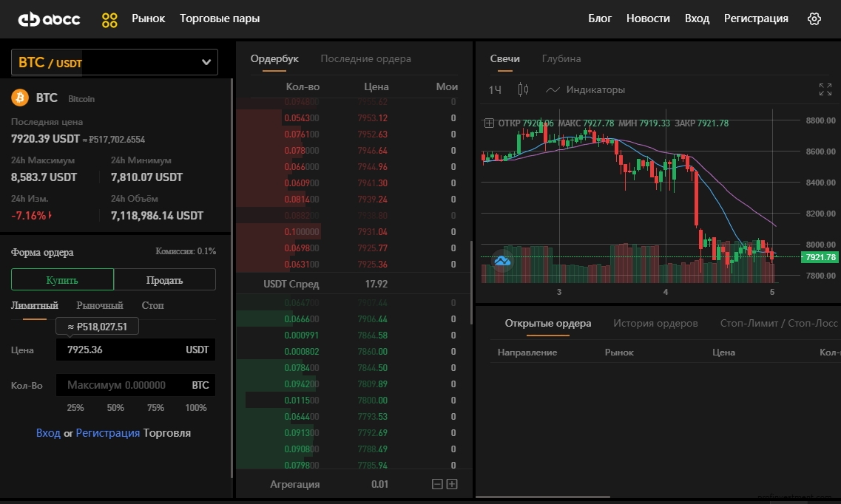This screenshot has width=841, height=504.
Task: Go to Рынок in navigation
Action: tap(149, 18)
